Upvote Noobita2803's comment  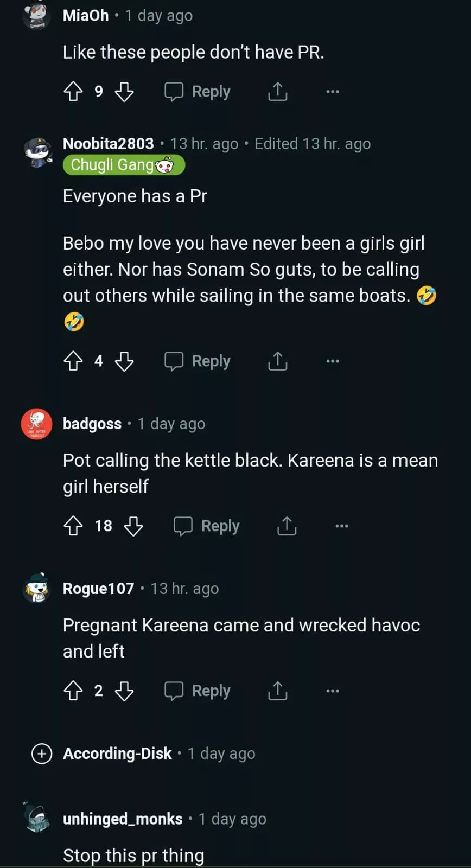coord(73,361)
